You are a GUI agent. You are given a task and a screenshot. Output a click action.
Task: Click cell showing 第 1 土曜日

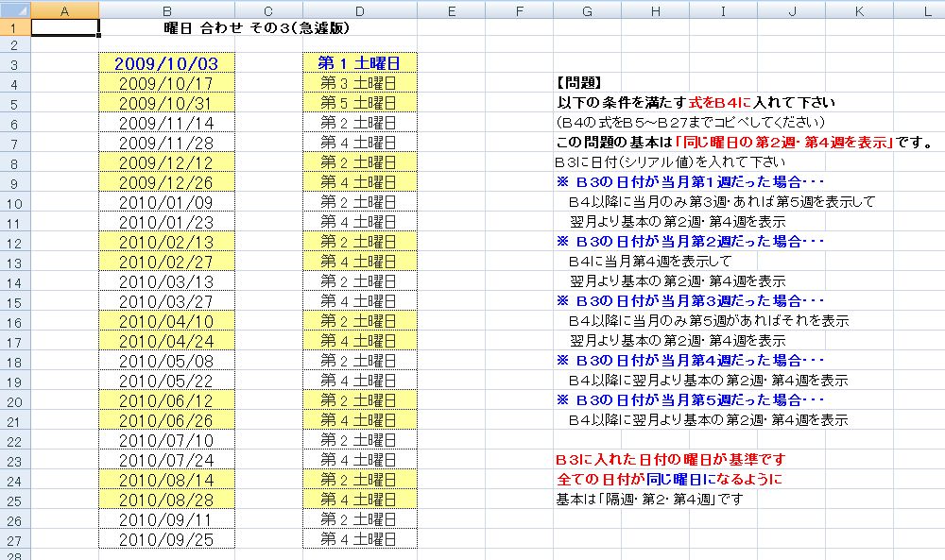[x=360, y=64]
